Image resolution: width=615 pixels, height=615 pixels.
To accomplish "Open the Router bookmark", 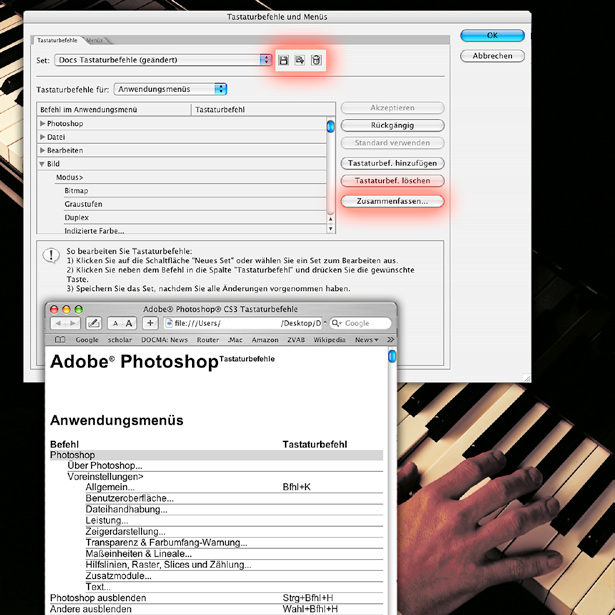I will pos(208,340).
